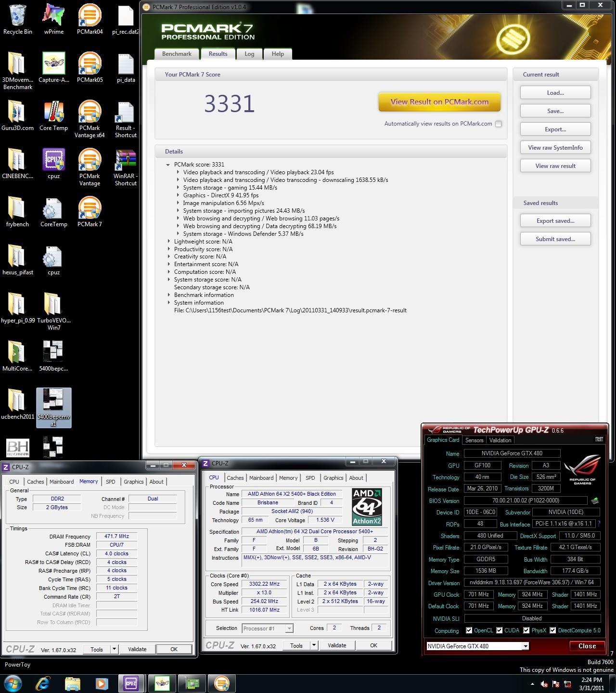Open the Guru3D.com folder
The height and width of the screenshot is (693, 616).
coord(18,115)
